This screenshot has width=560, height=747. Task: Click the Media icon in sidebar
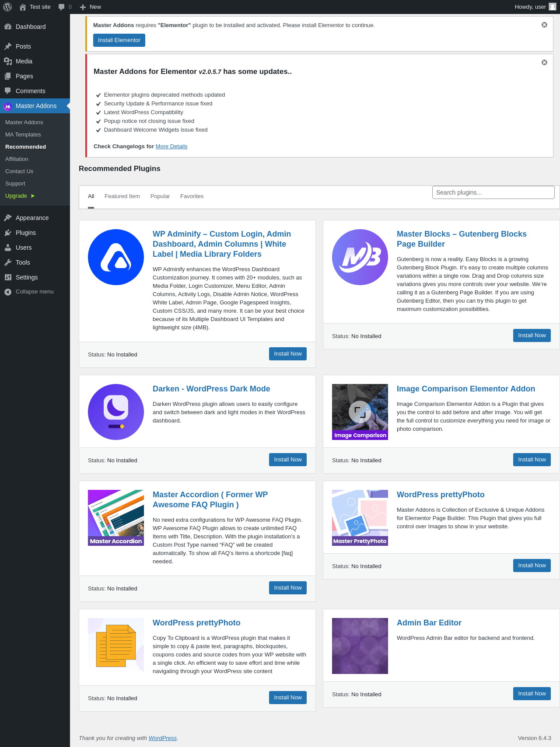8,61
